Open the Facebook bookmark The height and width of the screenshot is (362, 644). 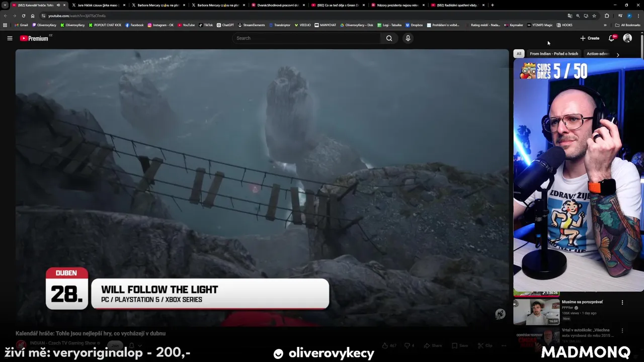134,25
